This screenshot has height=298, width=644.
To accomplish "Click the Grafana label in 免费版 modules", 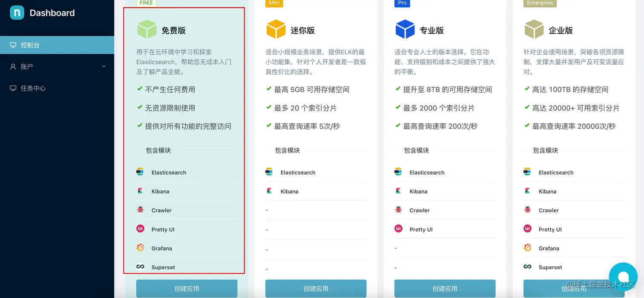I will (x=162, y=248).
